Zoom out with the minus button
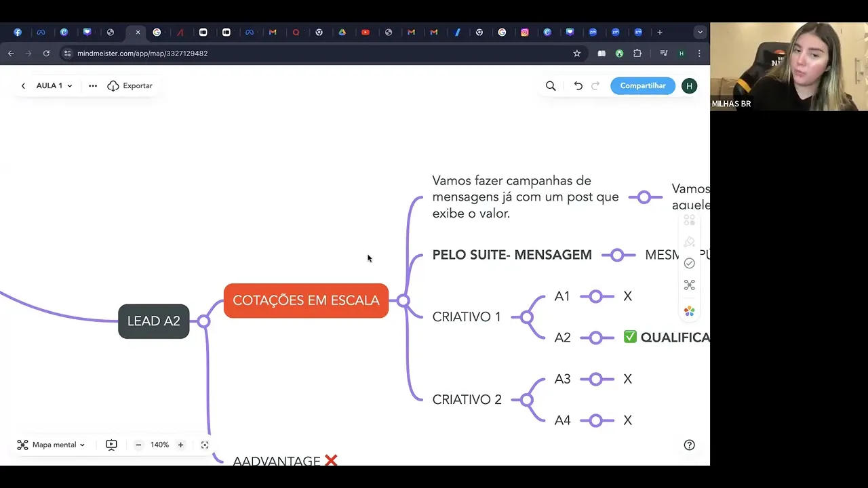This screenshot has height=488, width=868. (x=138, y=445)
